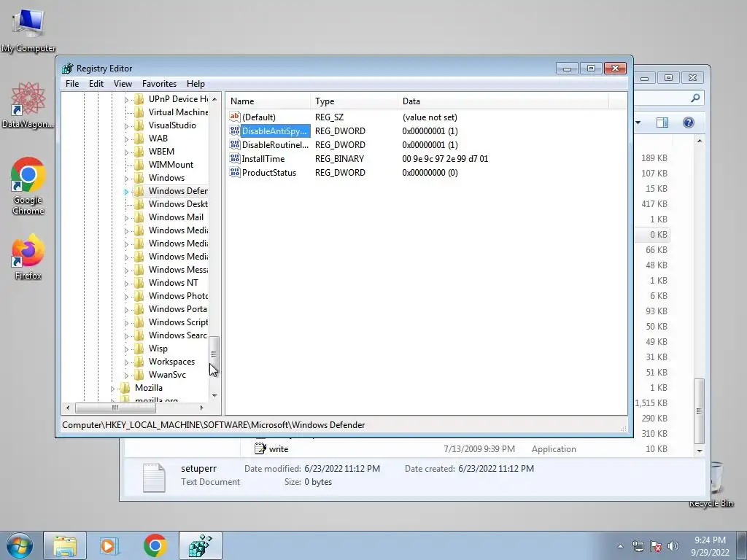Open DataWagon desktop shortcut
The image size is (747, 560).
28,105
